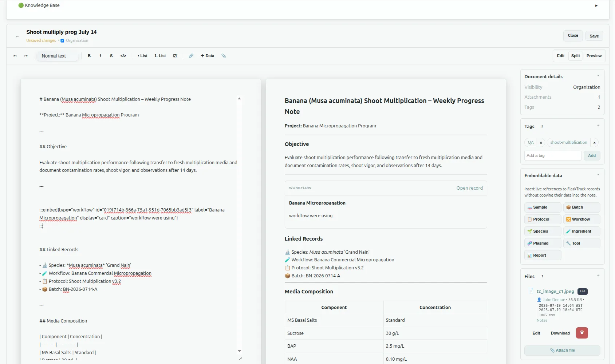Click the Add a tag input field
The width and height of the screenshot is (615, 364).
(553, 155)
